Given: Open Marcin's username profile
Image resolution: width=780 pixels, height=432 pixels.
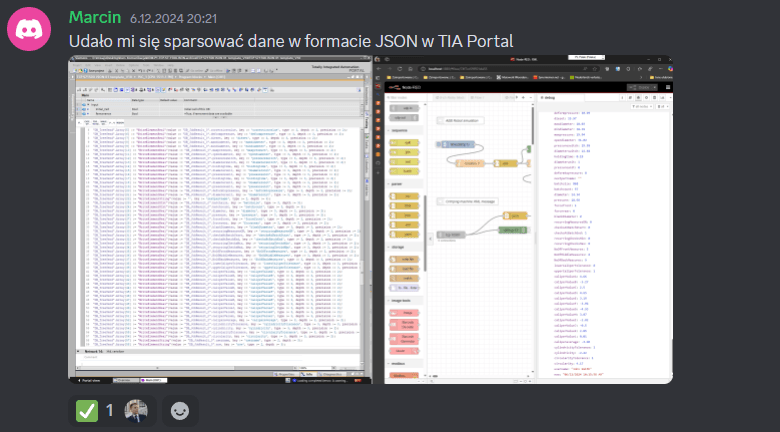Looking at the screenshot, I should (95, 18).
